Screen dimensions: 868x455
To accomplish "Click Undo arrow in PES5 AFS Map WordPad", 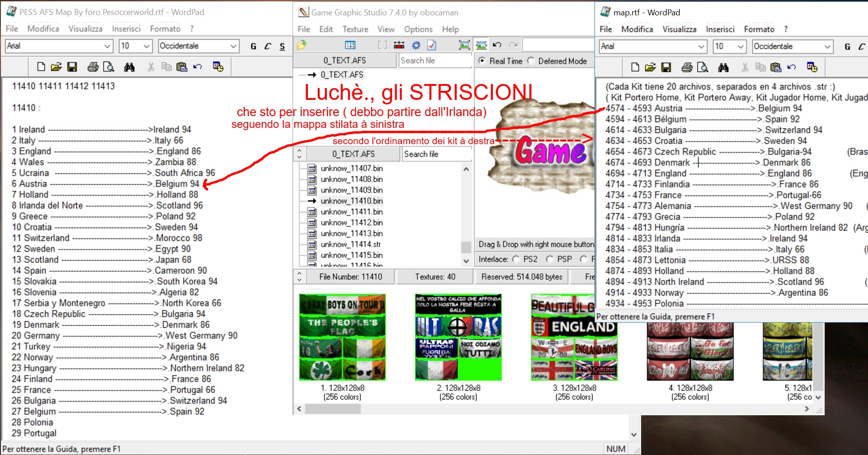I will click(198, 67).
